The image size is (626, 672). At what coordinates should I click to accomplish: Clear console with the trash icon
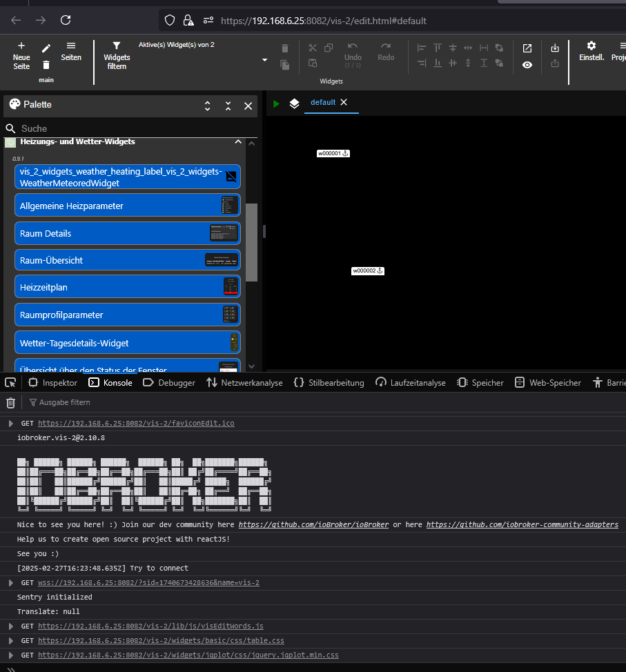(10, 402)
